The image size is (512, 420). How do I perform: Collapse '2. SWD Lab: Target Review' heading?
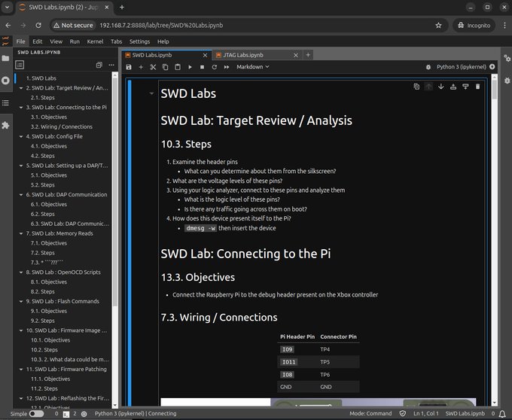21,88
